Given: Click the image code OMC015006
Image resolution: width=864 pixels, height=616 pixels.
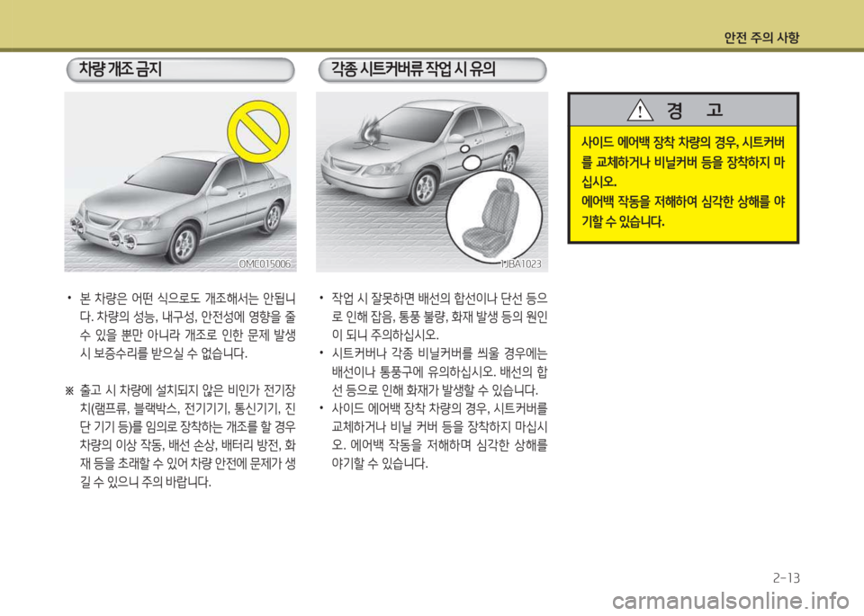Looking at the screenshot, I should coord(265,264).
